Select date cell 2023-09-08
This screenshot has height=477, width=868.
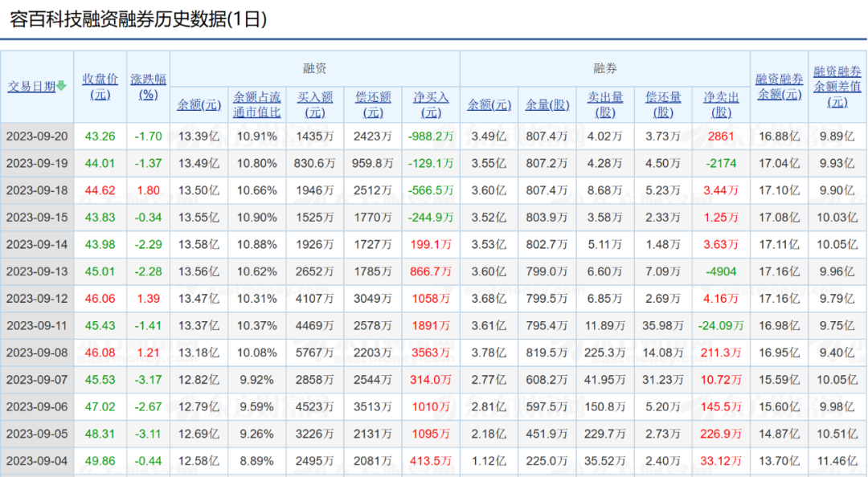[x=37, y=353]
